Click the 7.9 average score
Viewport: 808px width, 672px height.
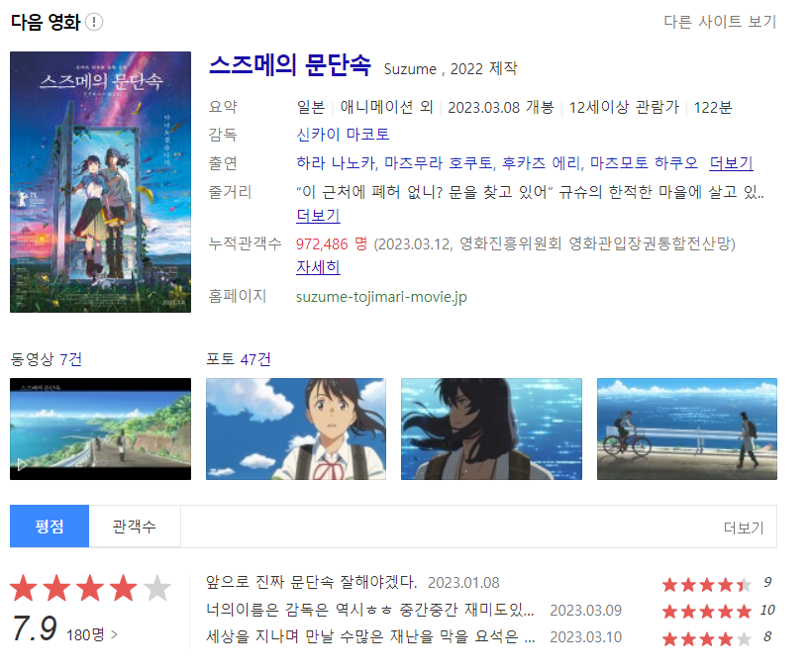(x=35, y=628)
